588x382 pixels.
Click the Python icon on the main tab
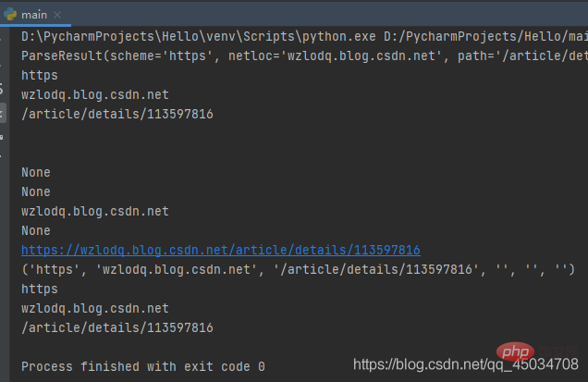tap(12, 14)
